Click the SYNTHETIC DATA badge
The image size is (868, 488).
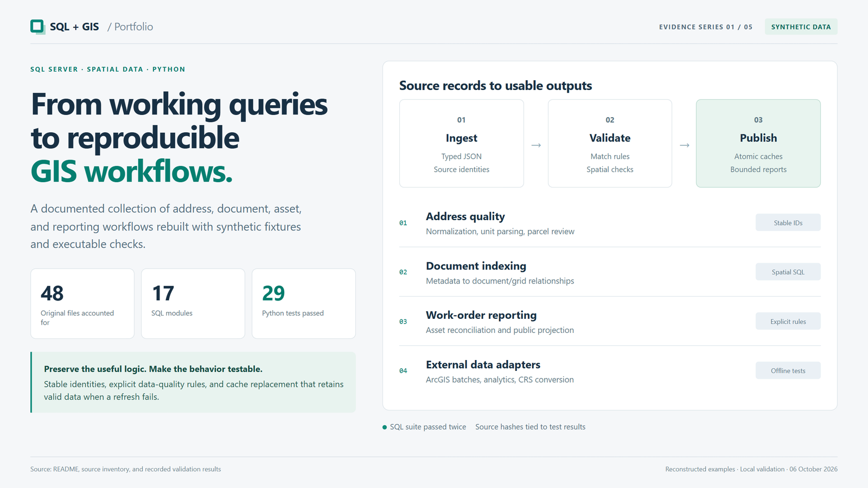[801, 27]
